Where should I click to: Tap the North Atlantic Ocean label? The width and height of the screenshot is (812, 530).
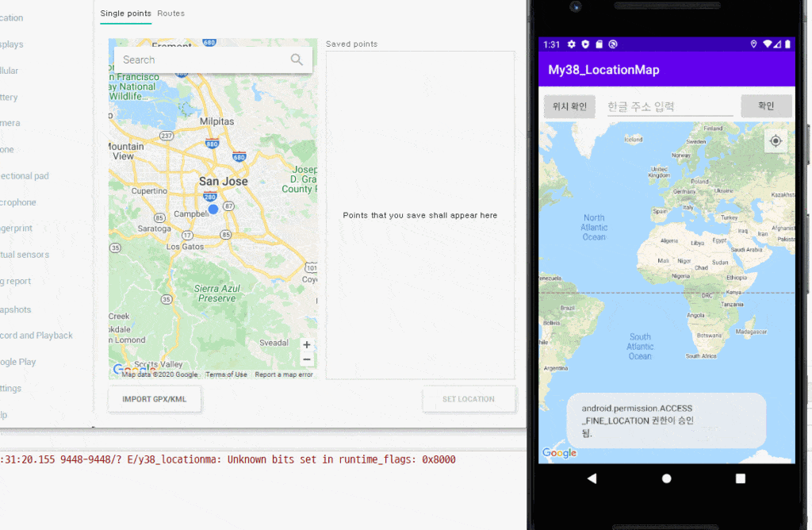point(594,228)
